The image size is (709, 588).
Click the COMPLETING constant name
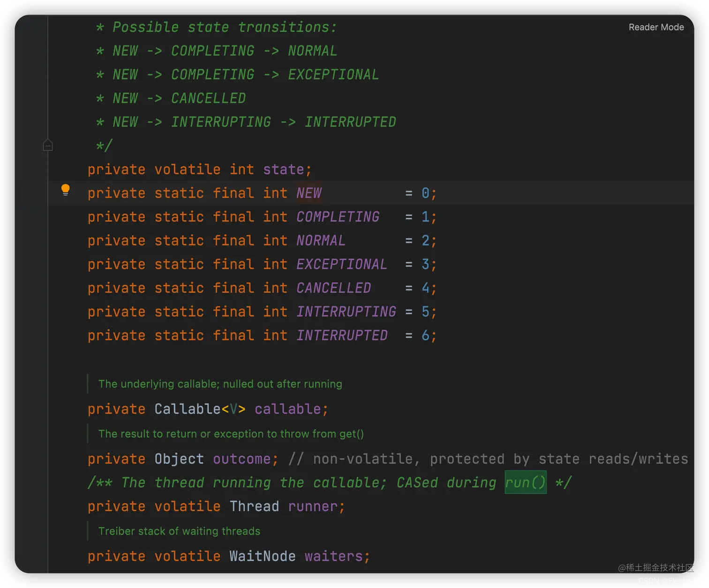pyautogui.click(x=338, y=217)
